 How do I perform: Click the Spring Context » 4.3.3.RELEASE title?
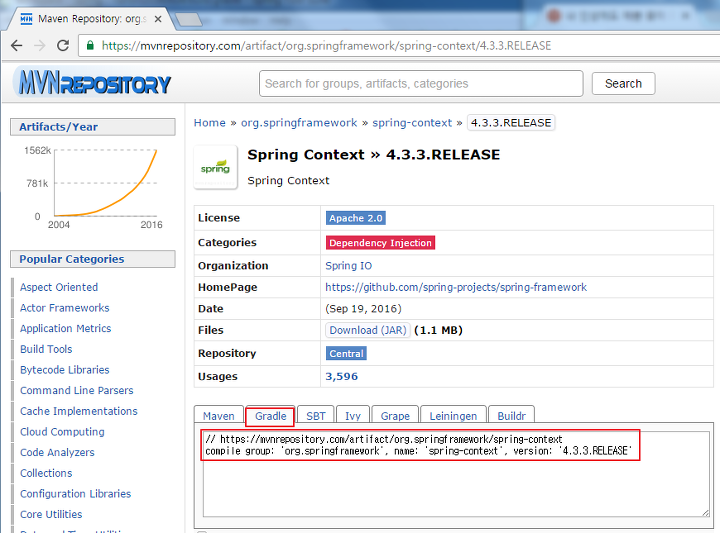coord(373,155)
